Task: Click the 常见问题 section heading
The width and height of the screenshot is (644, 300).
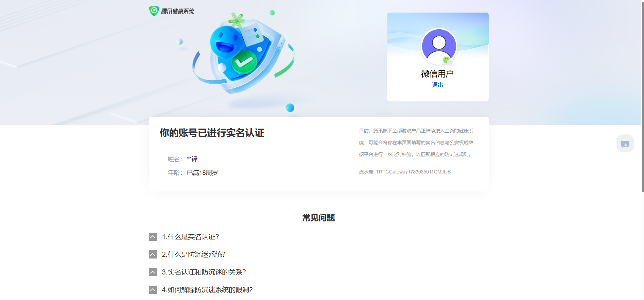Action: (319, 218)
